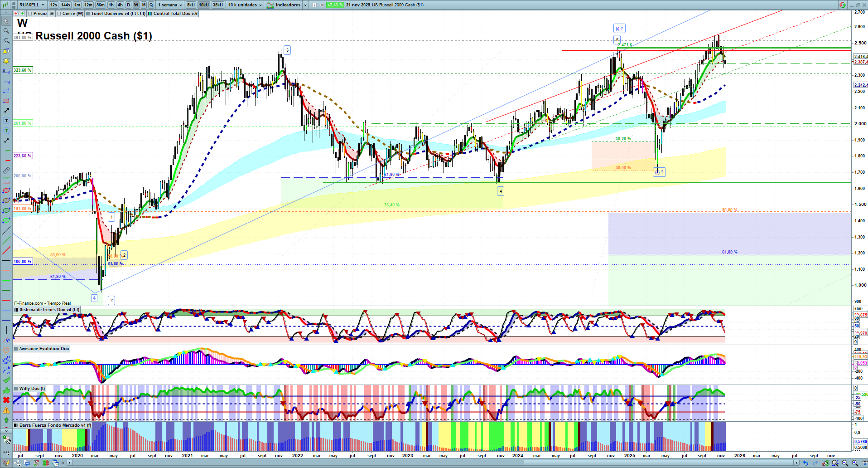Click the 2.416,4 price axis label

pos(861,57)
